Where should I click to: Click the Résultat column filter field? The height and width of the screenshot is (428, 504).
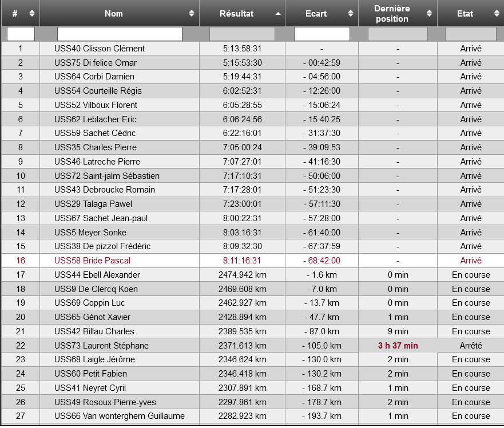pyautogui.click(x=242, y=34)
